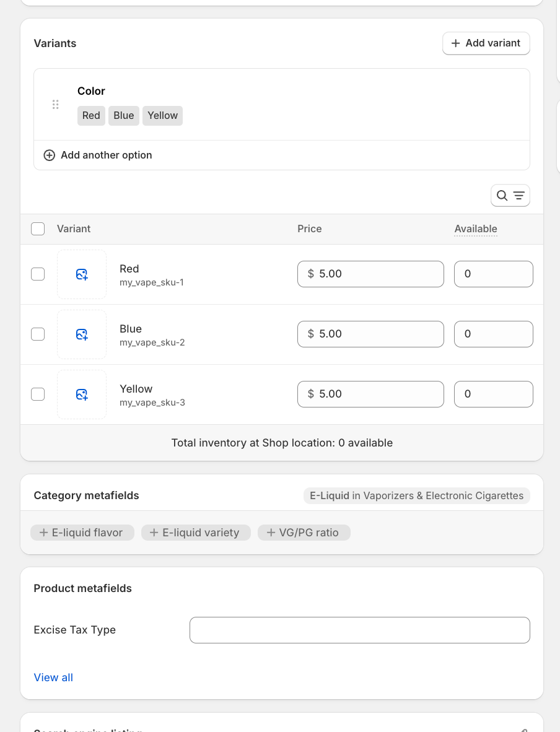Click the plus circle icon for another option

pyautogui.click(x=50, y=155)
